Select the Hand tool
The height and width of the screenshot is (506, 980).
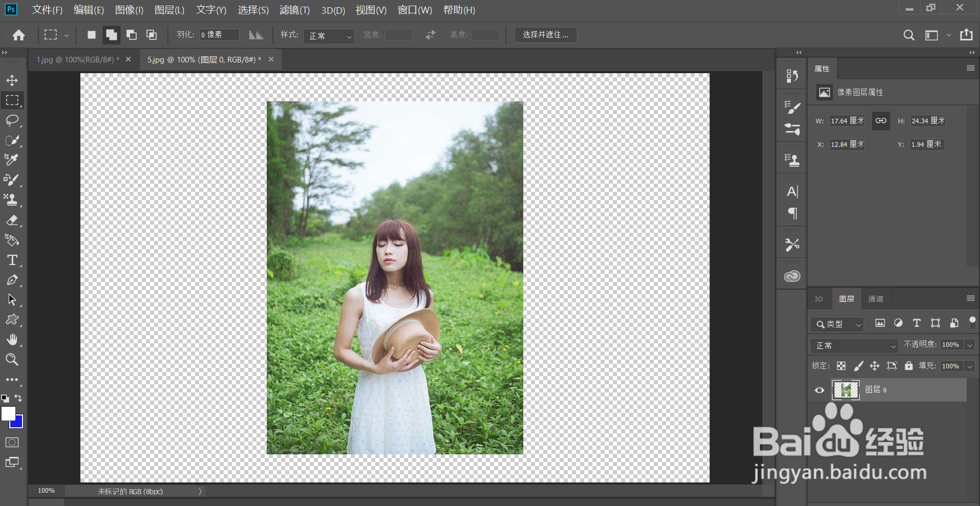[x=12, y=340]
